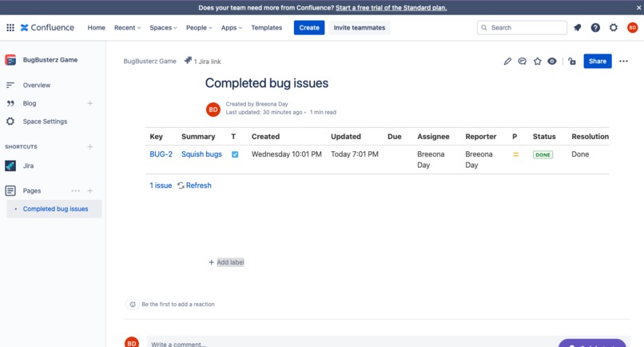Open Space Settings in sidebar
Screen dimensions: 644x347
[x=45, y=122]
